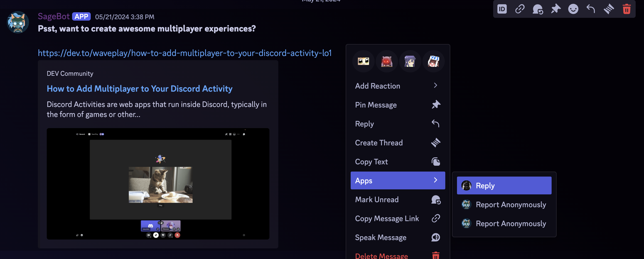644x259 pixels.
Task: React with the red demon emoji
Action: pos(387,61)
